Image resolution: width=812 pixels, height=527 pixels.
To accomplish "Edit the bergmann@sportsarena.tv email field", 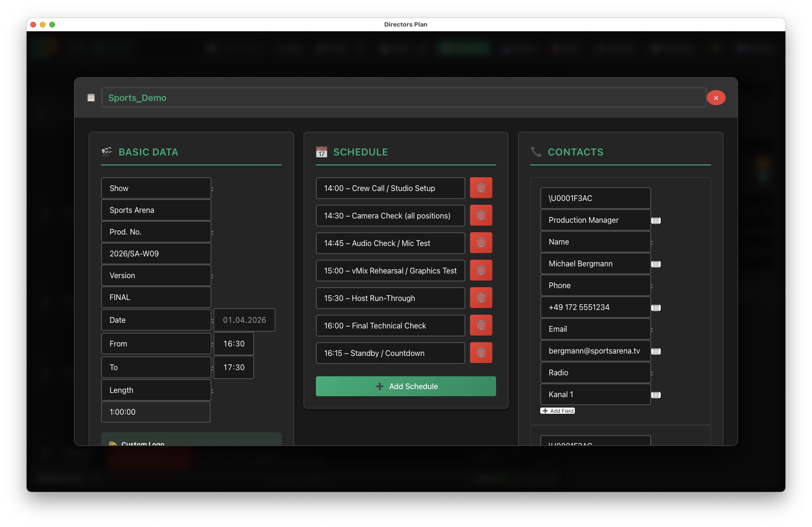I will pos(596,351).
